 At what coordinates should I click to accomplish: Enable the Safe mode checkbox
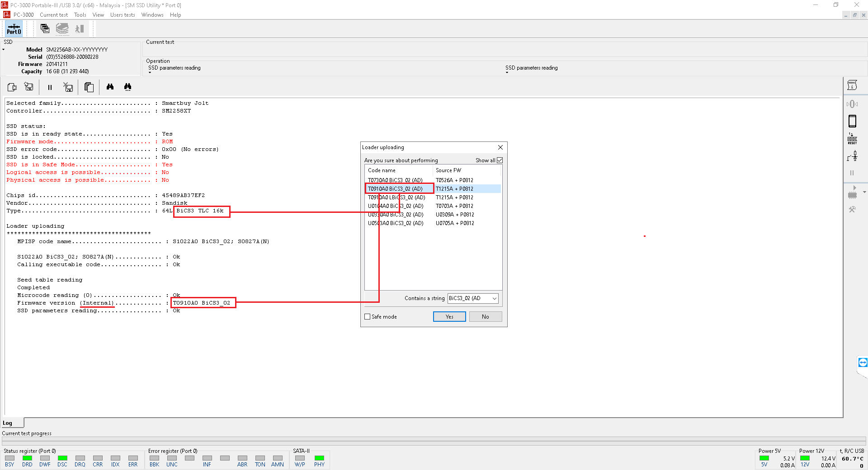click(x=368, y=317)
